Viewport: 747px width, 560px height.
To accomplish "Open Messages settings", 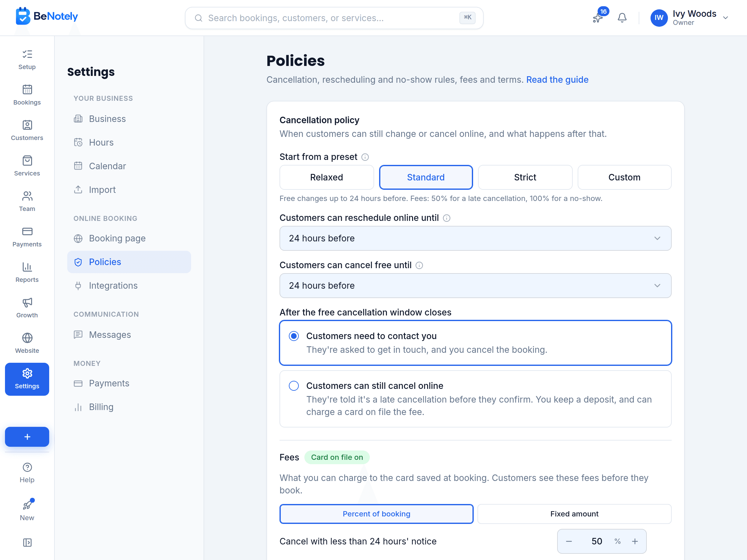I will coord(129,334).
